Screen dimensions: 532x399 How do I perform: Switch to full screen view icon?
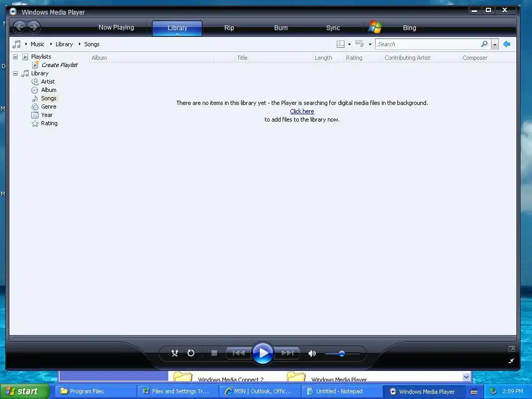click(x=512, y=349)
